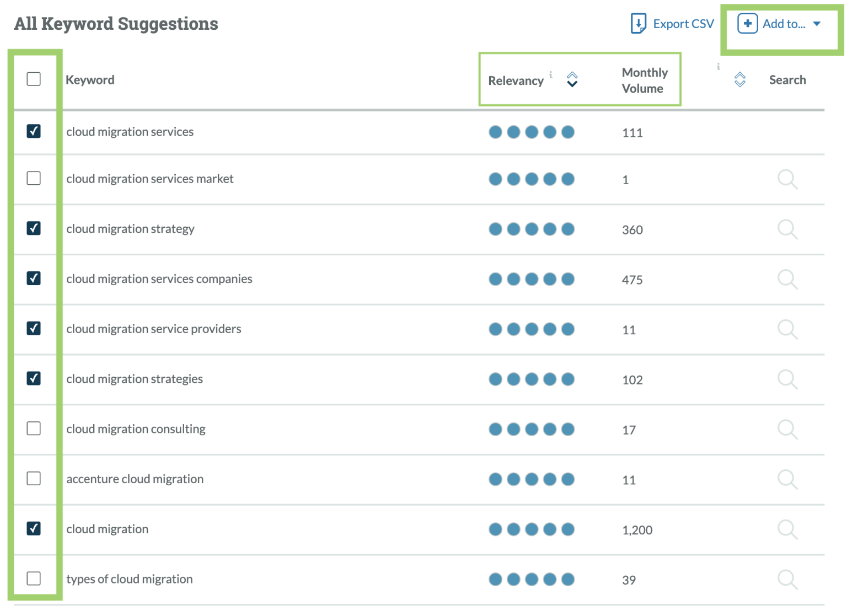Toggle the select-all checkbox in the header
Viewport: 847px width, 616px height.
(34, 79)
